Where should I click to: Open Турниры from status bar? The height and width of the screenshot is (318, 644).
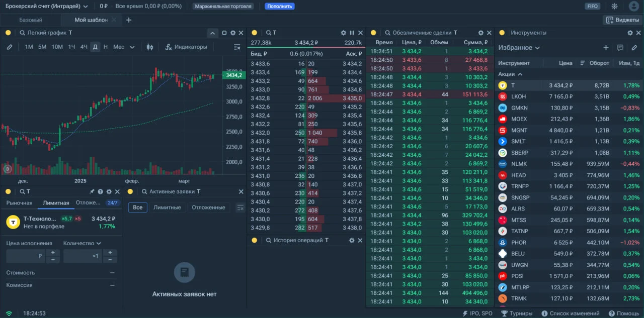516,313
